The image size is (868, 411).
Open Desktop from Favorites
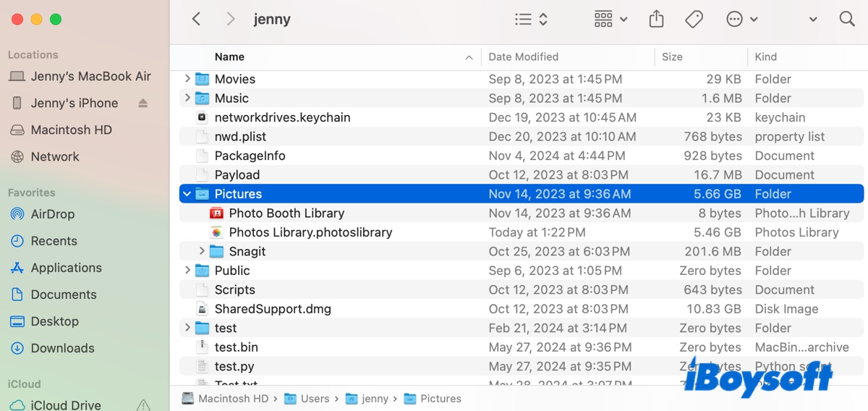(x=44, y=321)
